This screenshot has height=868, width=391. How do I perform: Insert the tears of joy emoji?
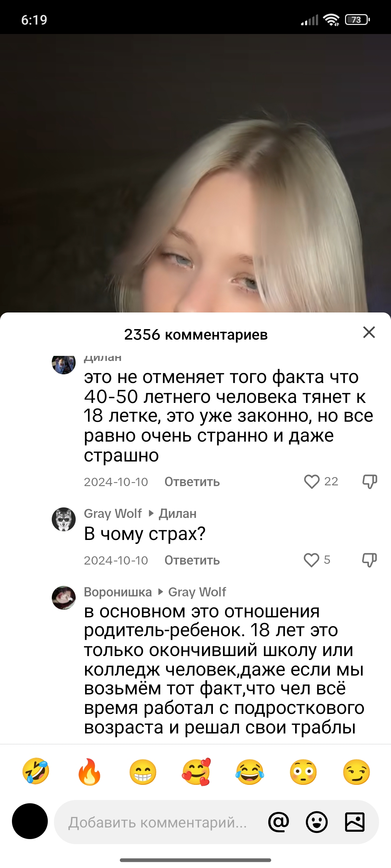[x=249, y=771]
